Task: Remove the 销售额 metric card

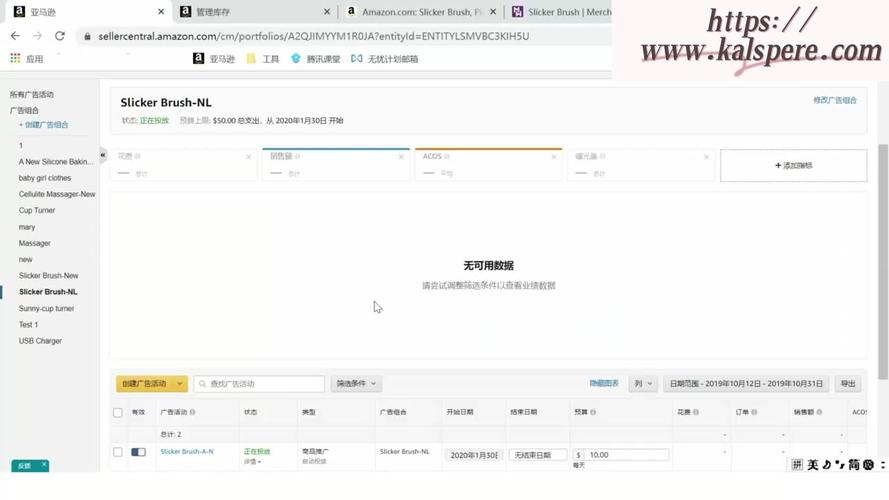Action: (401, 157)
